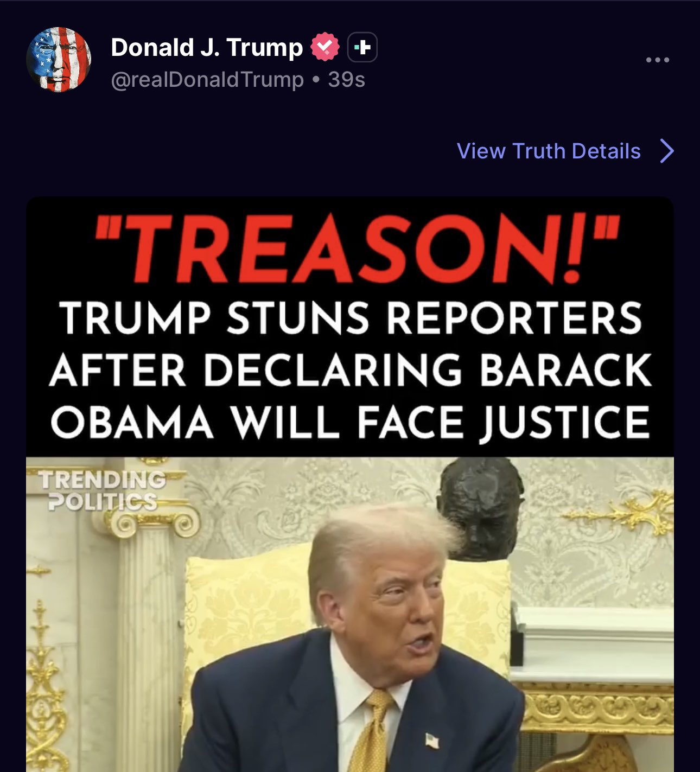This screenshot has width=700, height=772.
Task: Open the flag-painted profile avatar
Action: point(59,60)
